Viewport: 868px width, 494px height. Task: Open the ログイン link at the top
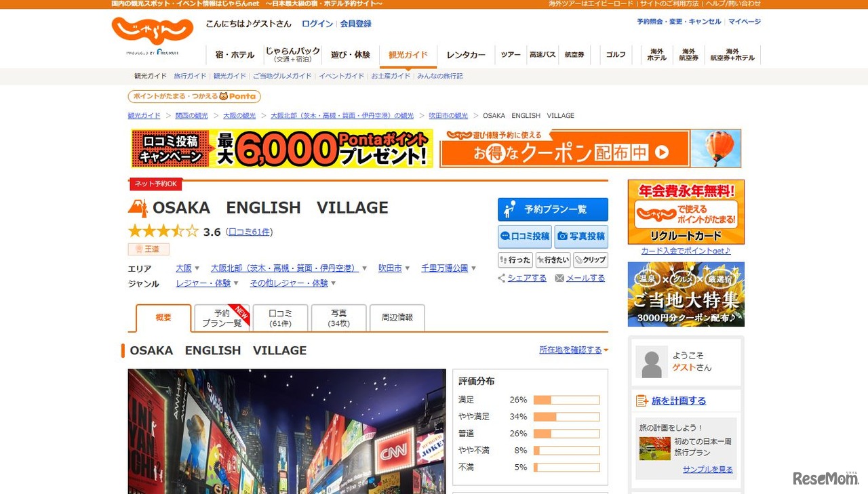317,24
